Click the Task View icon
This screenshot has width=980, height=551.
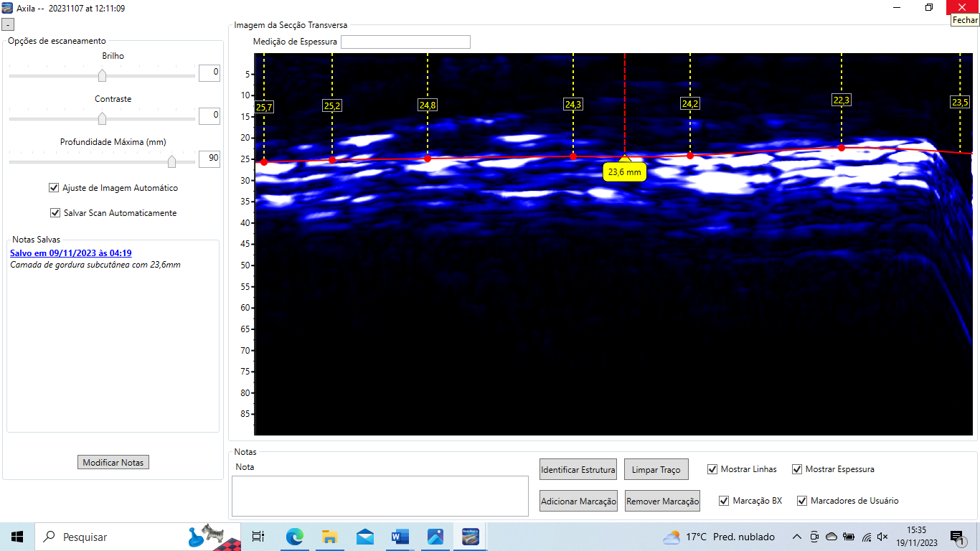258,537
